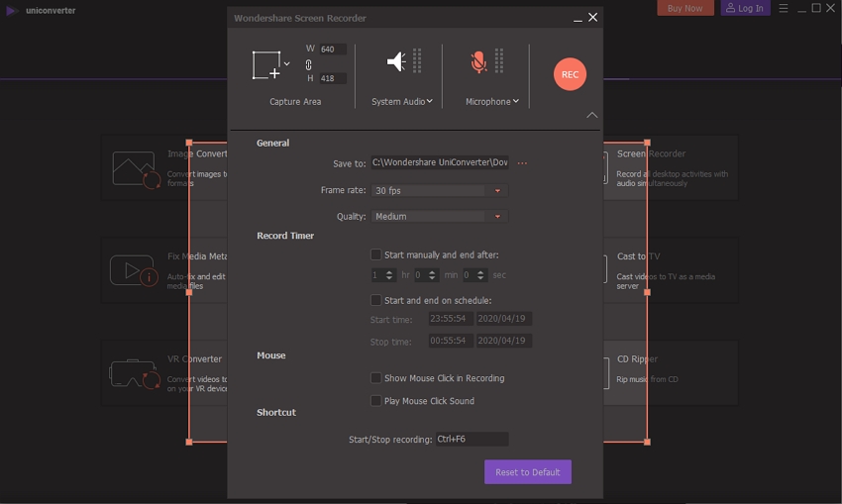Click the capture area crop icon
842x504 pixels.
(x=265, y=65)
